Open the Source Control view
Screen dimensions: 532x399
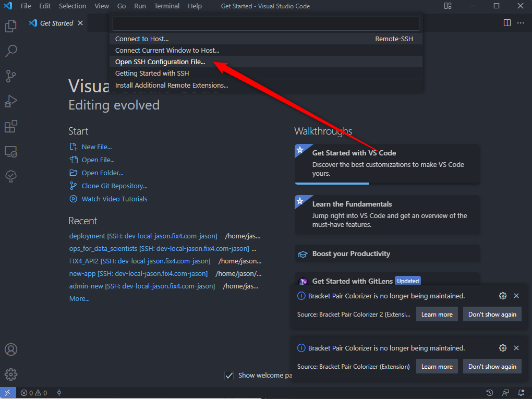(11, 76)
